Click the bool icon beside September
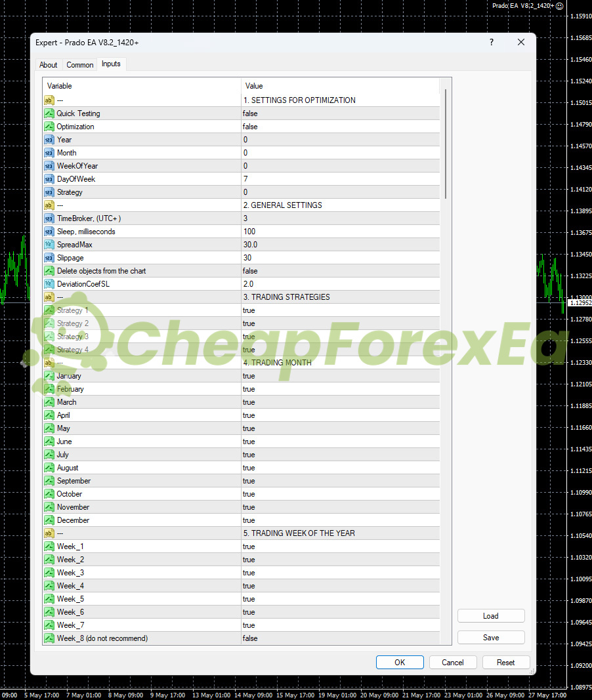Viewport: 592px width, 700px height. (x=49, y=481)
